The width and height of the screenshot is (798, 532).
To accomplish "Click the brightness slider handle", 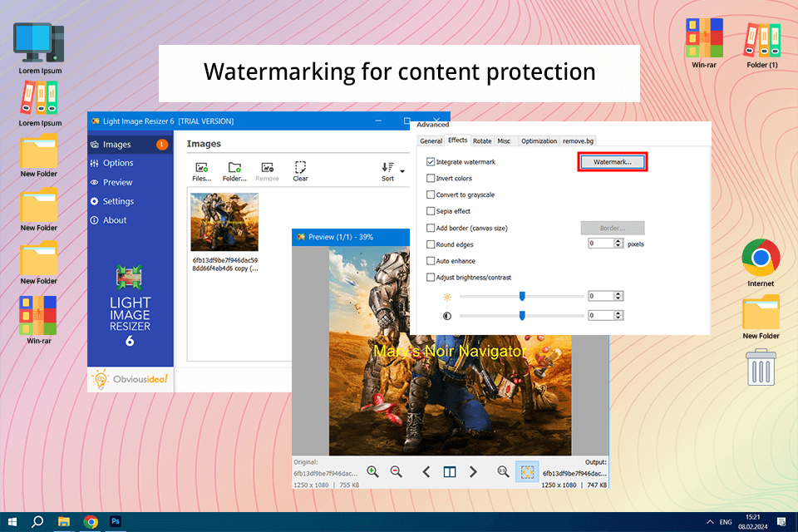I will pyautogui.click(x=522, y=296).
